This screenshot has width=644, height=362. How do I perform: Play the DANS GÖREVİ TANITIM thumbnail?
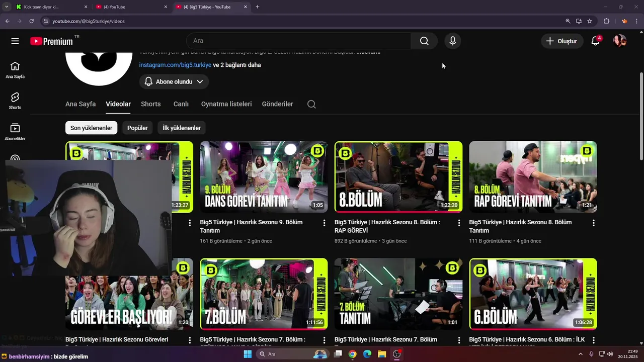(264, 177)
